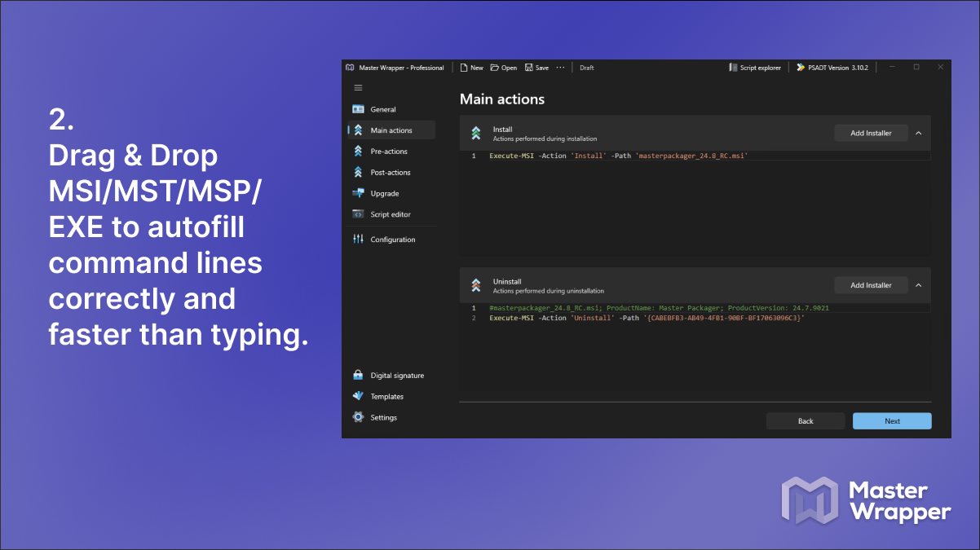Click Add Installer in Install section
The width and height of the screenshot is (980, 550).
click(871, 133)
